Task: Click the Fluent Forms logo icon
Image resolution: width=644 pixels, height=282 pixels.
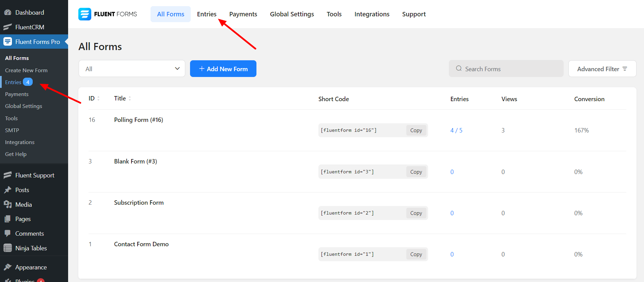Action: 85,14
